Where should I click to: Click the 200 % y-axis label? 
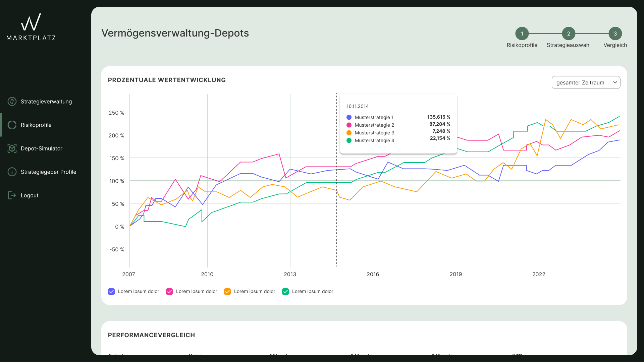coord(116,135)
